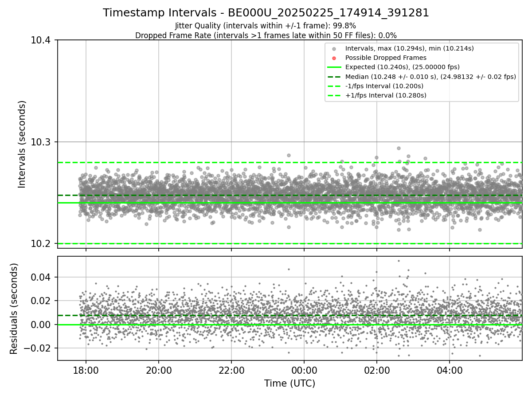Select legend entry 'Intervals, max (10.294s), min (10.214s)'
The image size is (532, 399).
410,48
